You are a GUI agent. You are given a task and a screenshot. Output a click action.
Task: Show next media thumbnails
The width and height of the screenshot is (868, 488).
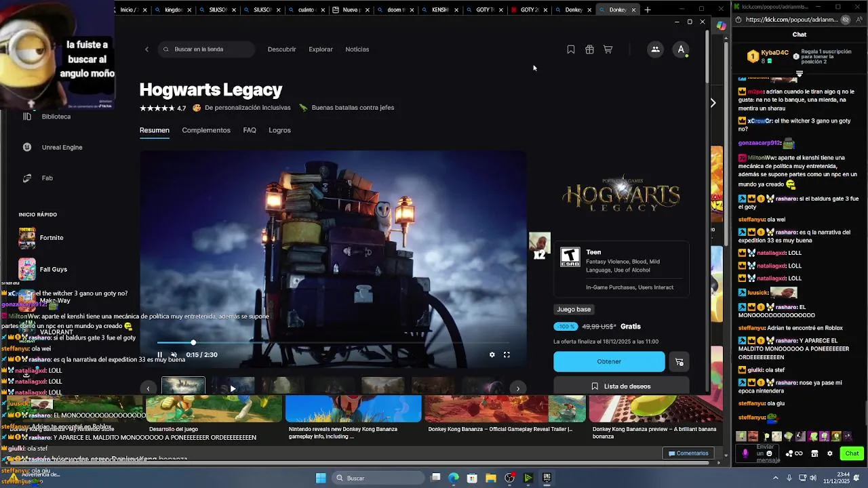(518, 388)
